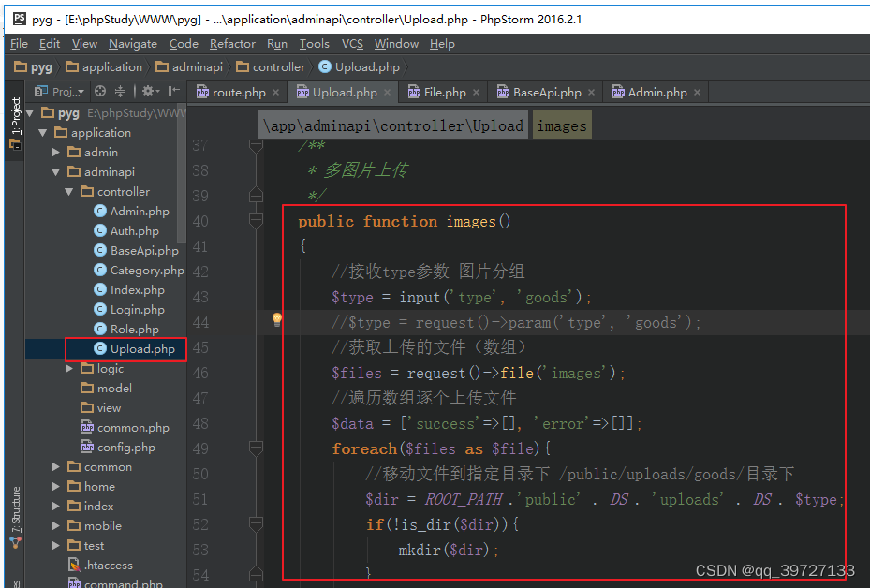Open the View menu
Image resolution: width=870 pixels, height=588 pixels.
tap(84, 44)
